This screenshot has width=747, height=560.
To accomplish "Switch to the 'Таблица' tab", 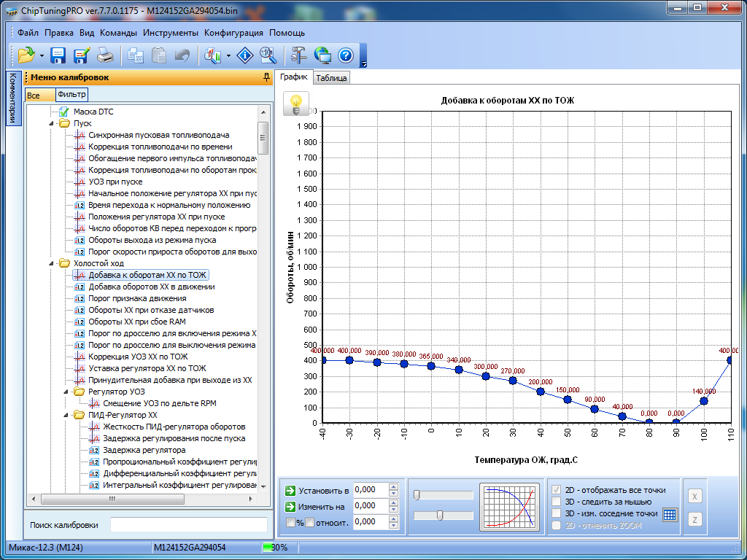I will coord(331,78).
